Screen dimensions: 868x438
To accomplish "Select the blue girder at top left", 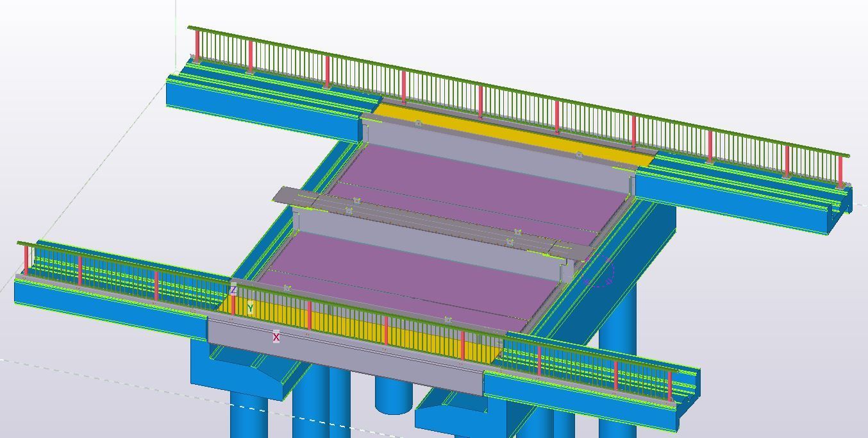I will coord(263,109).
